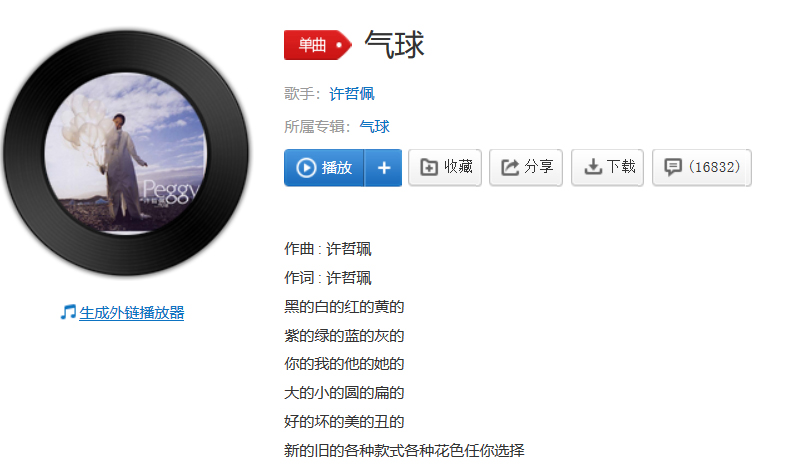Click the plus icon beside 播放
This screenshot has height=469, width=807.
point(384,168)
